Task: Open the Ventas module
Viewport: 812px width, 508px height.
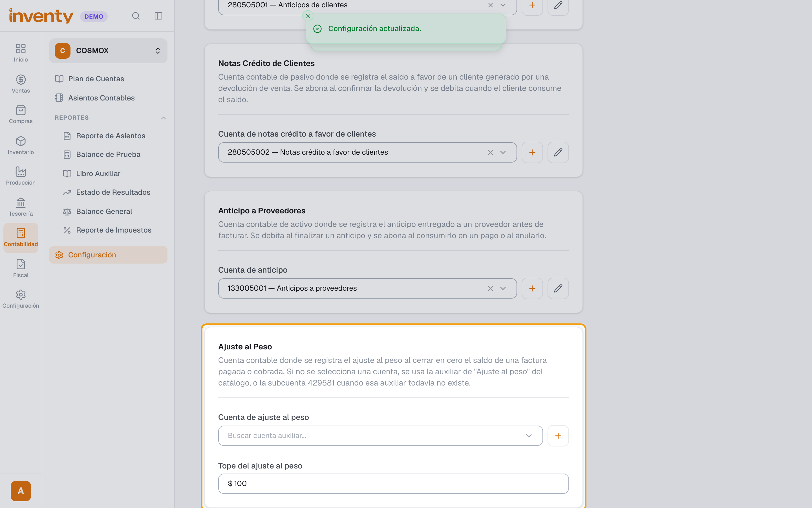Action: tap(21, 84)
